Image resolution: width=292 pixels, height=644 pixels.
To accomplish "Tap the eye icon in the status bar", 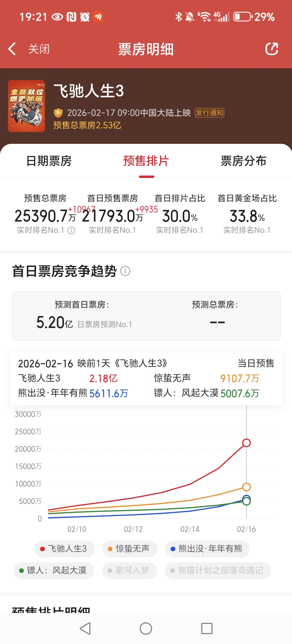I will tap(57, 17).
